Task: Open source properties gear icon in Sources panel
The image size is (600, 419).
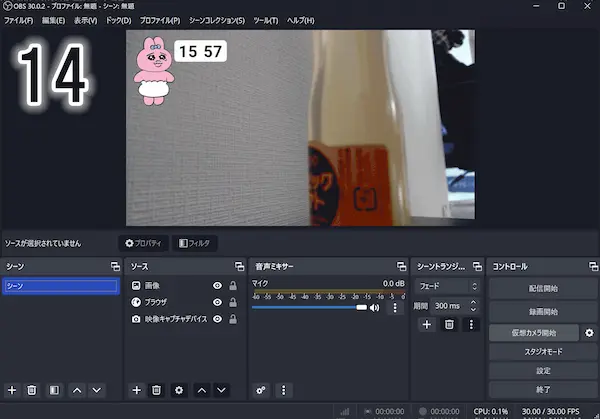Action: pyautogui.click(x=179, y=389)
